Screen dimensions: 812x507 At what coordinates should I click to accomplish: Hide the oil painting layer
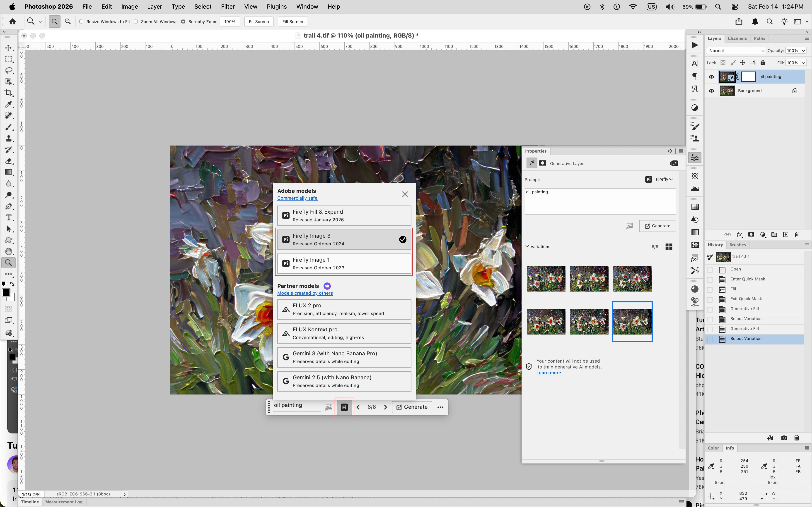pos(711,77)
